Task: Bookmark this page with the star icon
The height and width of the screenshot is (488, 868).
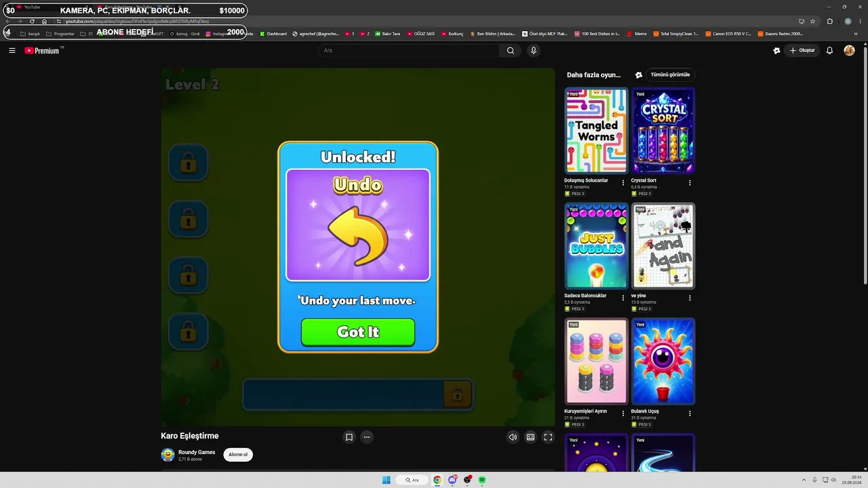Action: coord(812,22)
